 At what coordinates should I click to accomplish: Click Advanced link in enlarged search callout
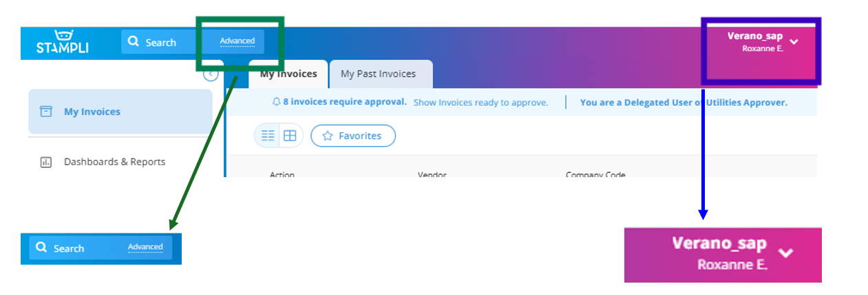pos(145,247)
